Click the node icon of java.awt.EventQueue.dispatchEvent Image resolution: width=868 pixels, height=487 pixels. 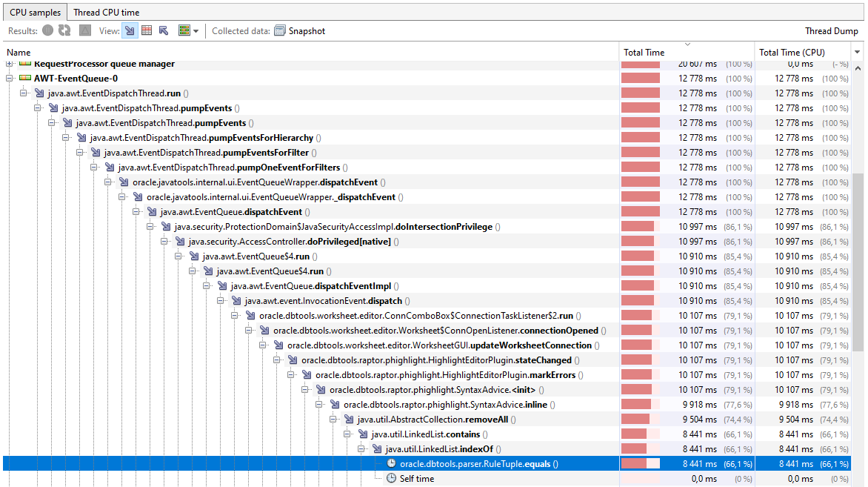coord(152,212)
